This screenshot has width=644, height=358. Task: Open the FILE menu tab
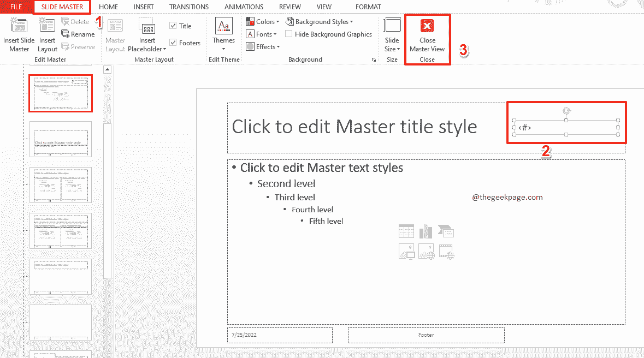pos(16,7)
